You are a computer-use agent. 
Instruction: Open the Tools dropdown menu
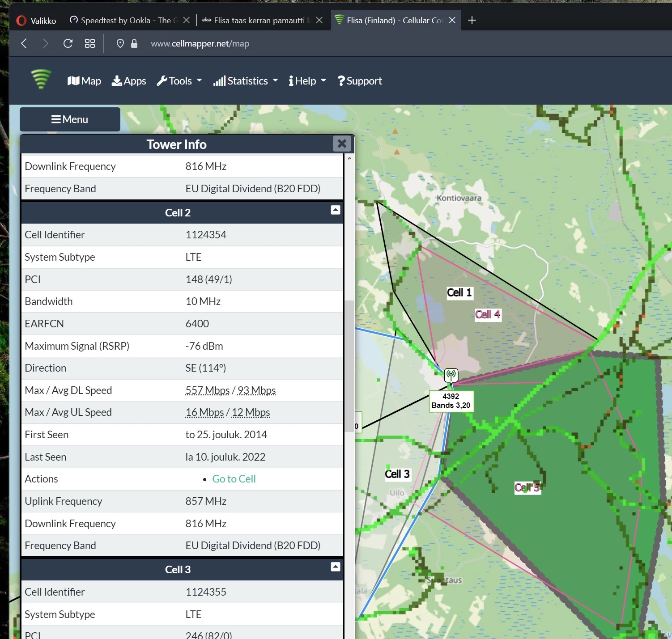point(179,81)
